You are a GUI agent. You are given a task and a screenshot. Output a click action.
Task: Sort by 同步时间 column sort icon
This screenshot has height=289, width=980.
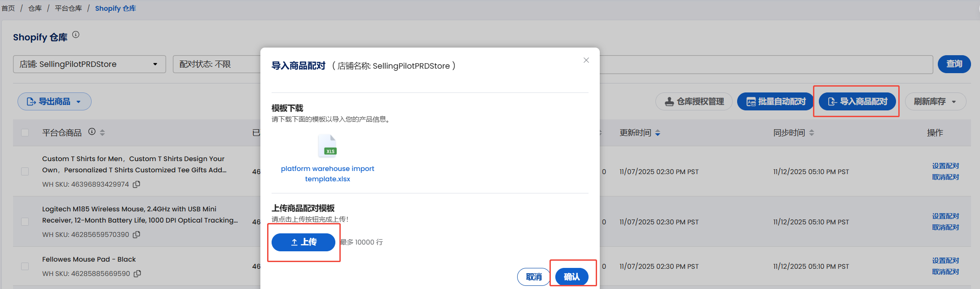tap(811, 133)
